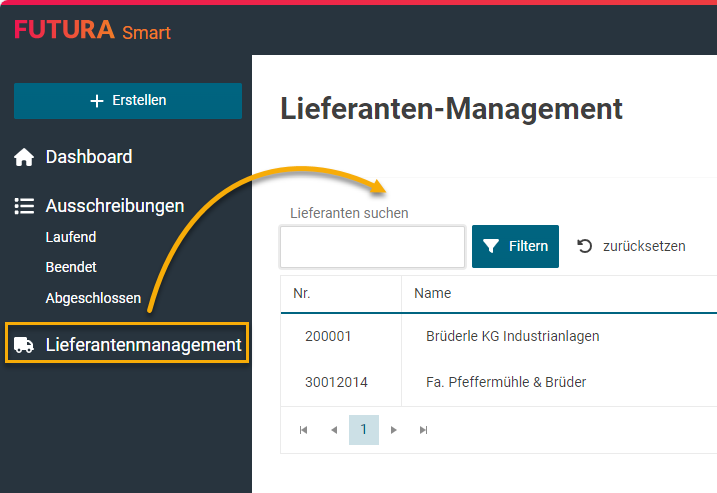Image resolution: width=717 pixels, height=493 pixels.
Task: Select the Ausschreibungen list icon
Action: [x=24, y=206]
